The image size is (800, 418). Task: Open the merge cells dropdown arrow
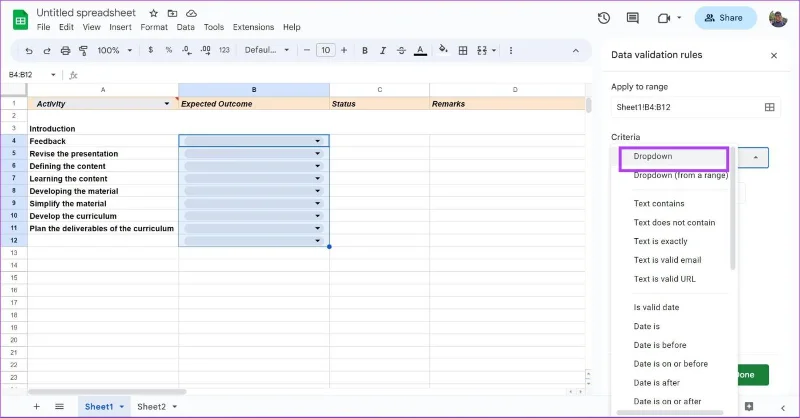(494, 51)
